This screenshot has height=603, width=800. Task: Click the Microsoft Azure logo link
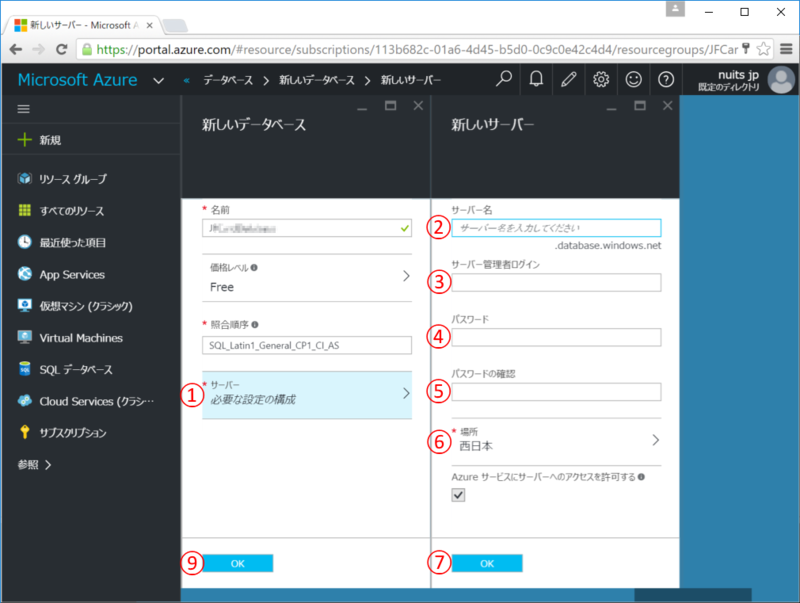tap(78, 80)
